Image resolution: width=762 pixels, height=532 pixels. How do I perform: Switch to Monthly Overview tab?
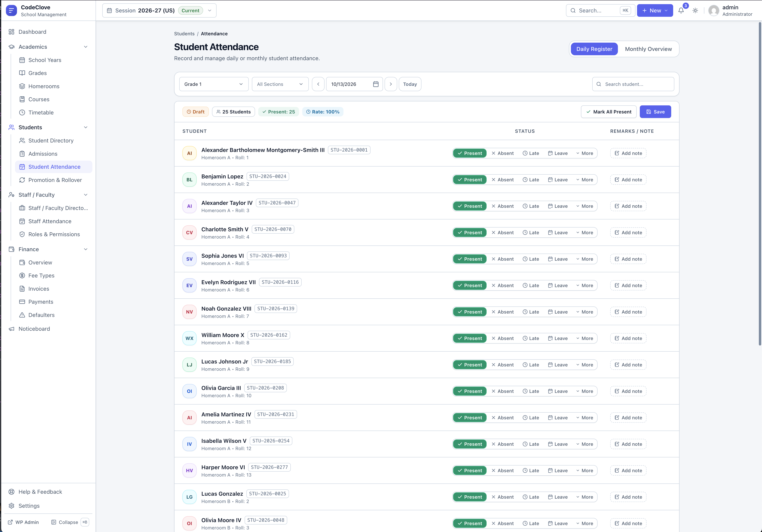[648, 49]
